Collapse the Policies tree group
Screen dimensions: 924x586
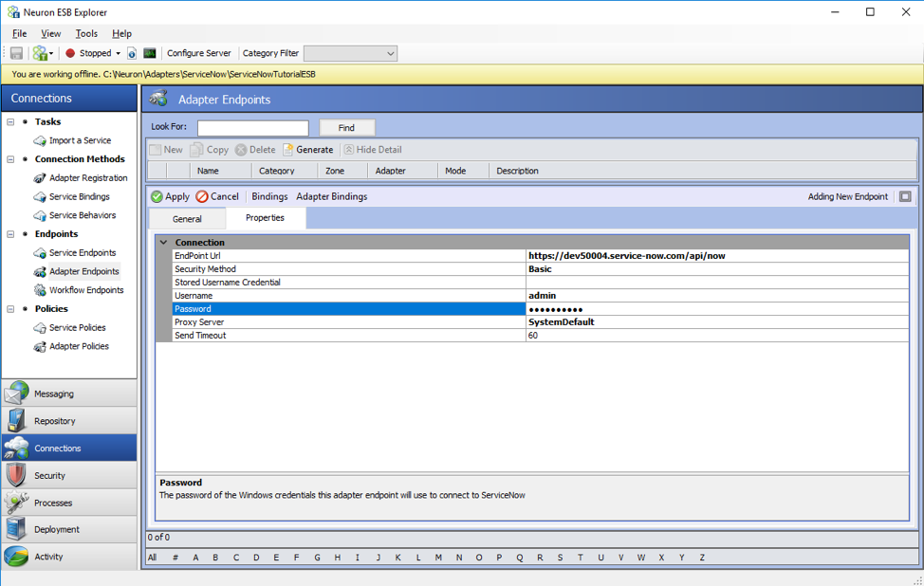point(10,308)
